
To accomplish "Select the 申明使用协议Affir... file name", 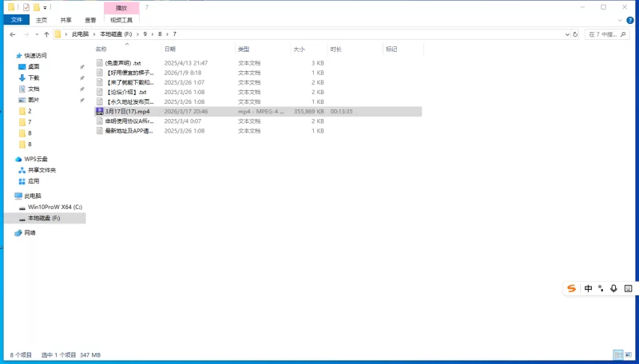I will click(129, 121).
